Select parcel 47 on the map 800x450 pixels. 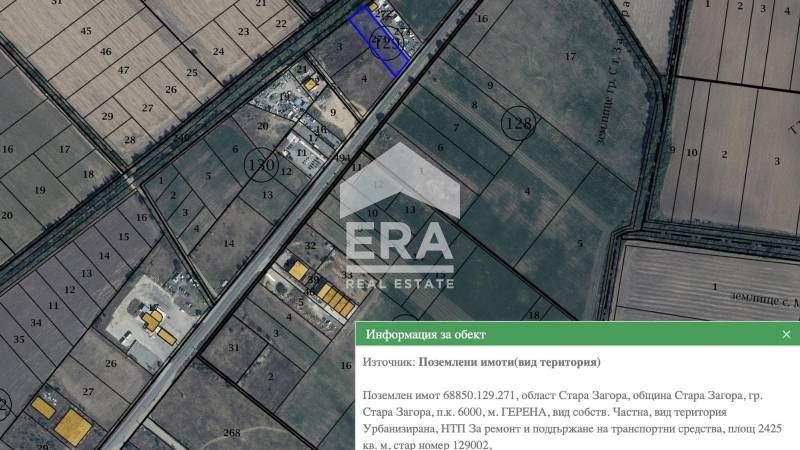[x=123, y=70]
